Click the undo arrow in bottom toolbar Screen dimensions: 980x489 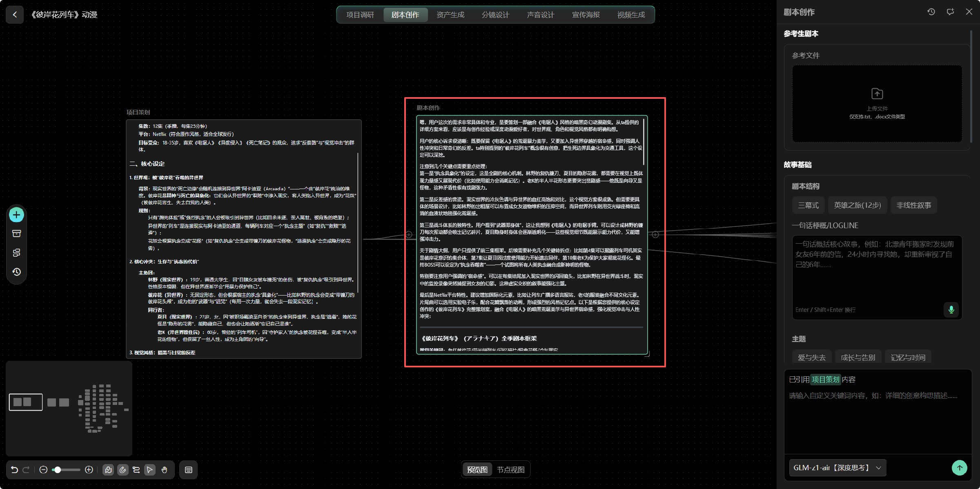coord(14,470)
